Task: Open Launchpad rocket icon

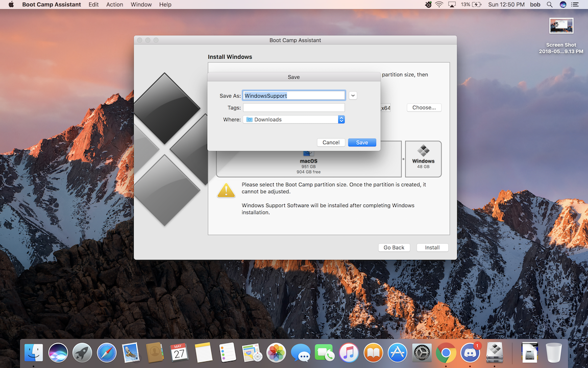Action: click(x=82, y=353)
